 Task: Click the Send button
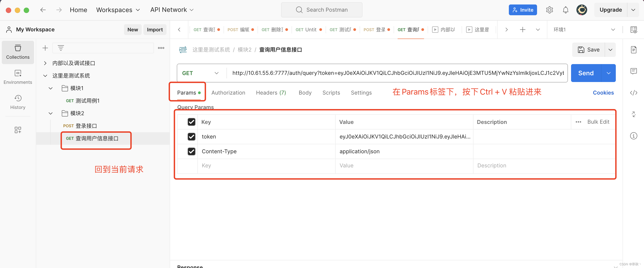coord(586,73)
